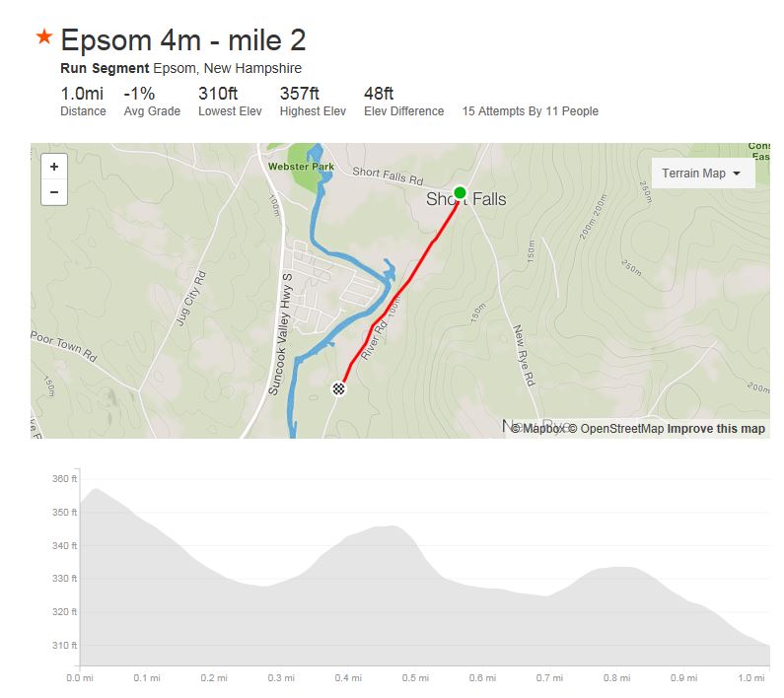The width and height of the screenshot is (784, 698).
Task: Click Improve this map link
Action: [716, 429]
